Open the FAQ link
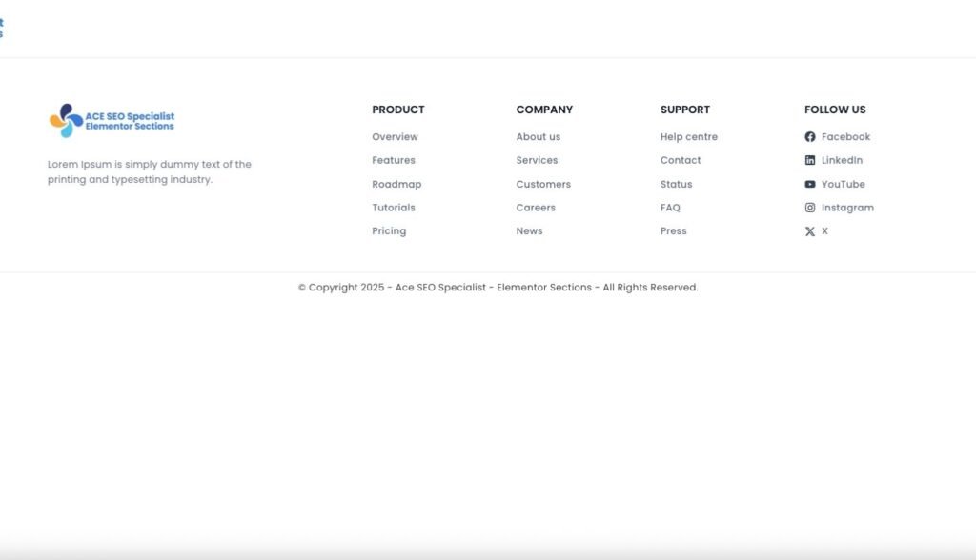 [x=670, y=208]
